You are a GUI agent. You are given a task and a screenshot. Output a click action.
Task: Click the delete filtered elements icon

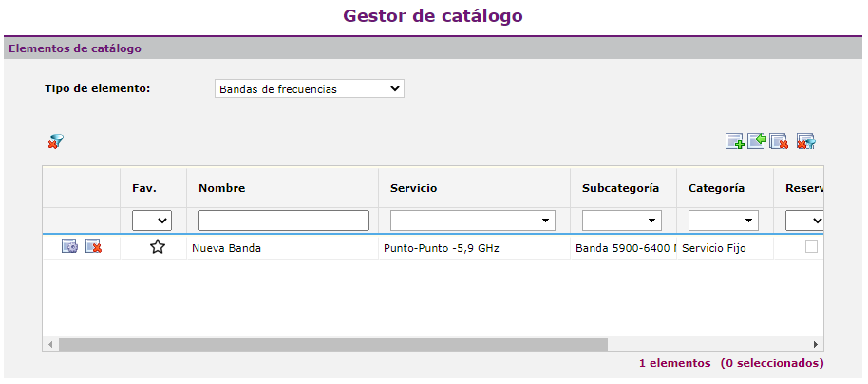[806, 142]
